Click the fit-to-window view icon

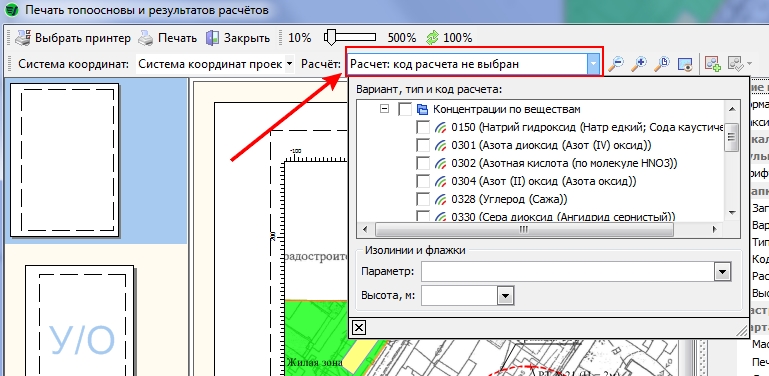tap(685, 64)
